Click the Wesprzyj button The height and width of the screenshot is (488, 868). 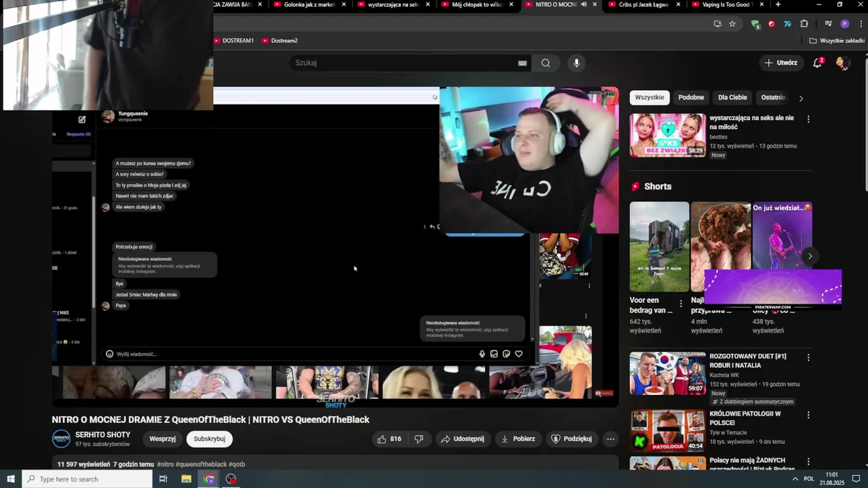[162, 439]
